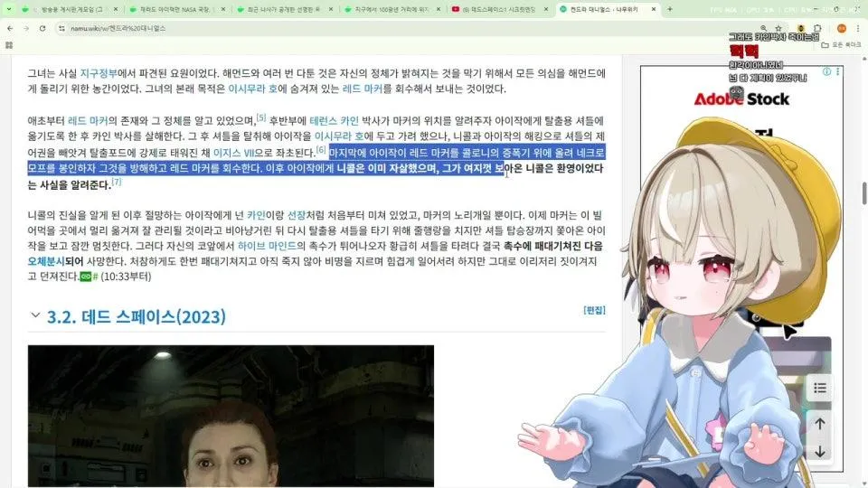The width and height of the screenshot is (868, 488).
Task: Open the browser extensions puzzle icon
Action: (x=817, y=28)
